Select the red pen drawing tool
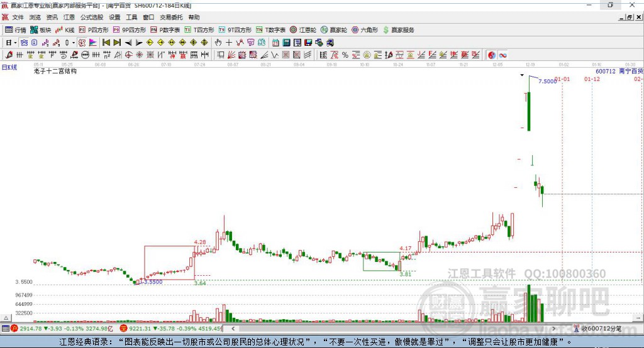This screenshot has width=644, height=348. (9, 55)
